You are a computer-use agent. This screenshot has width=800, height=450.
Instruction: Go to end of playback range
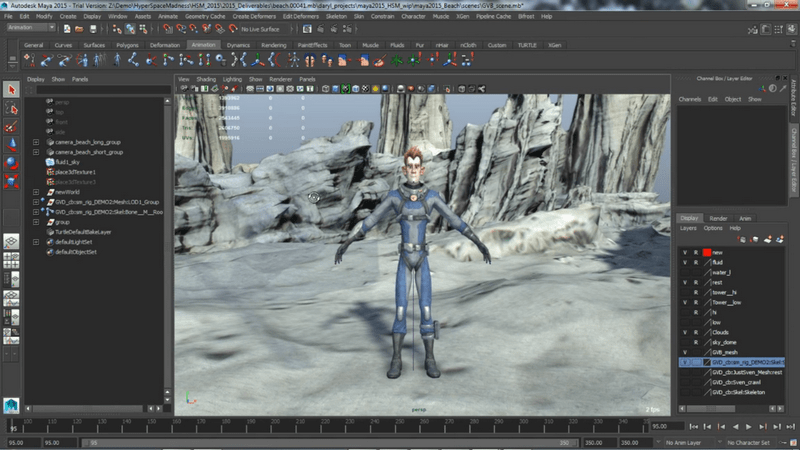pyautogui.click(x=791, y=427)
